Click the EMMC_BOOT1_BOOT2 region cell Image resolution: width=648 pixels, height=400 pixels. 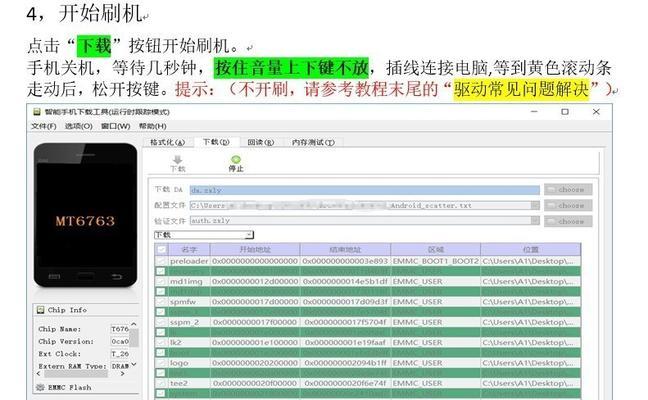tap(436, 261)
